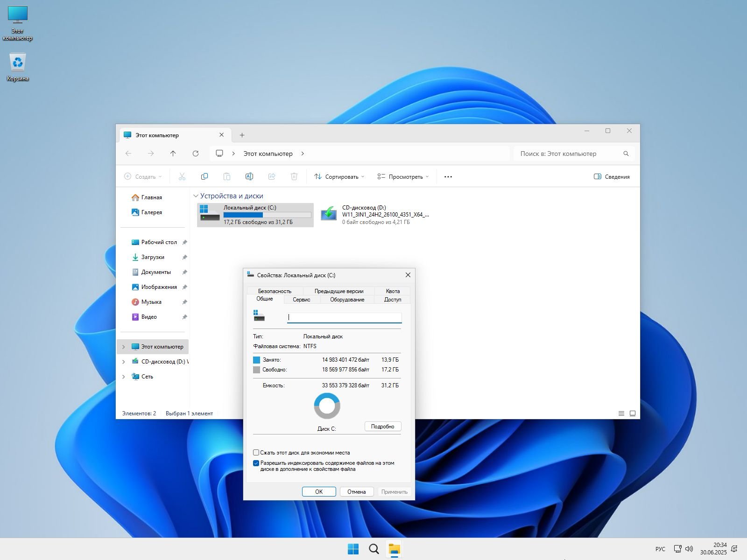
Task: Click chevron after Этот компьютер in address bar
Action: point(303,154)
